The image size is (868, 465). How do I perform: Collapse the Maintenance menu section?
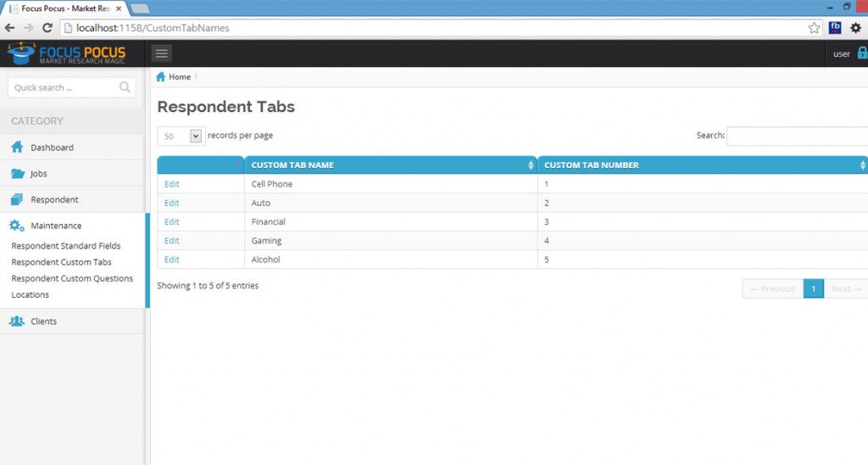(56, 227)
